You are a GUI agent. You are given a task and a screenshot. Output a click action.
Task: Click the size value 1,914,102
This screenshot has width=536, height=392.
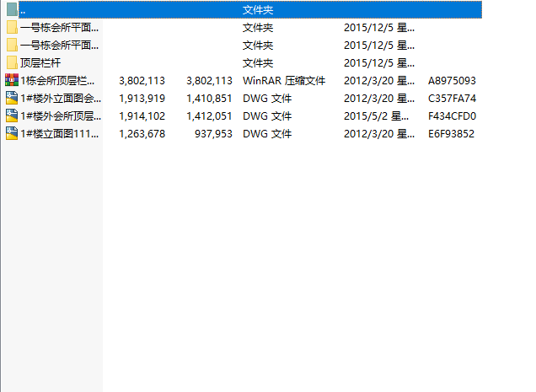click(x=142, y=116)
